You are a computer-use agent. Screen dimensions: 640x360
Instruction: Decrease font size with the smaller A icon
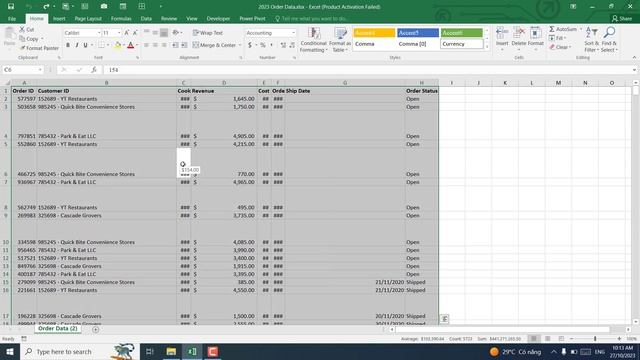point(135,33)
